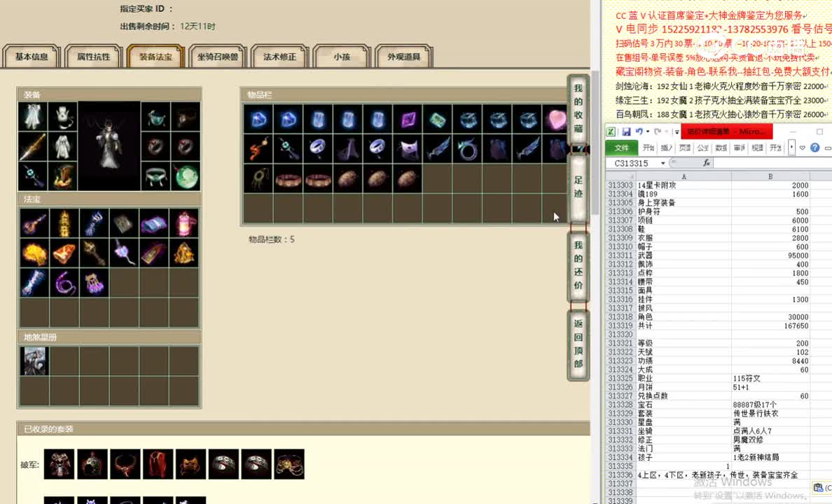
Task: Select the red robe in 破军 set
Action: point(158,464)
